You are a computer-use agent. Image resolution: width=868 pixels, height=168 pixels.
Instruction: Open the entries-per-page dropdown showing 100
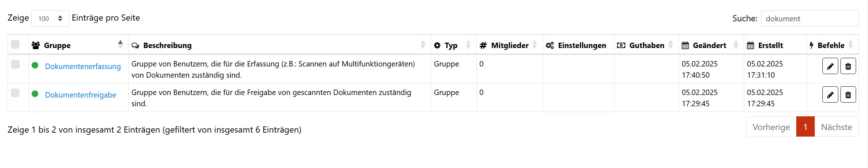click(50, 18)
